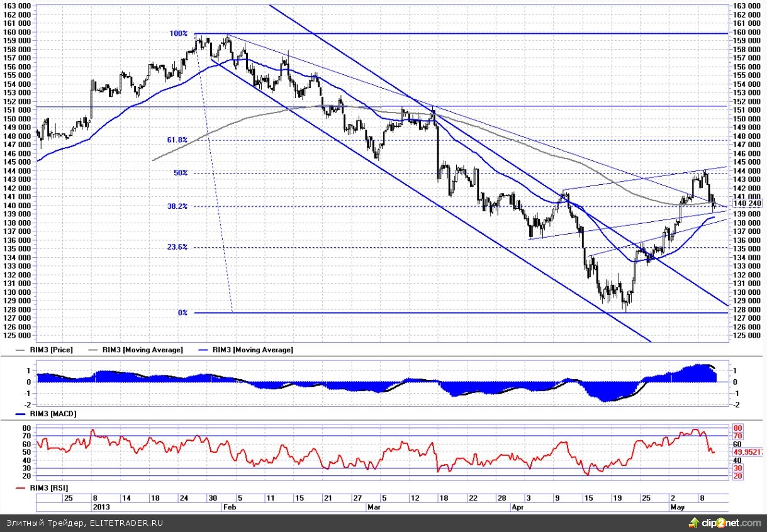This screenshot has height=532, width=767.
Task: Click the 23.6% Fibonacci retracement label
Action: [177, 247]
